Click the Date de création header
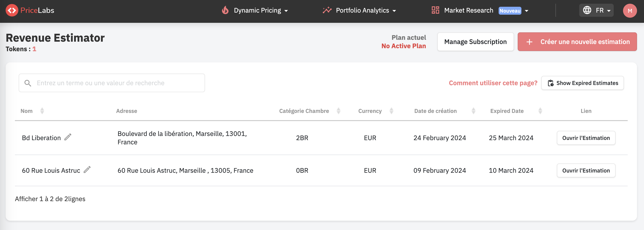The image size is (644, 230). coord(435,111)
